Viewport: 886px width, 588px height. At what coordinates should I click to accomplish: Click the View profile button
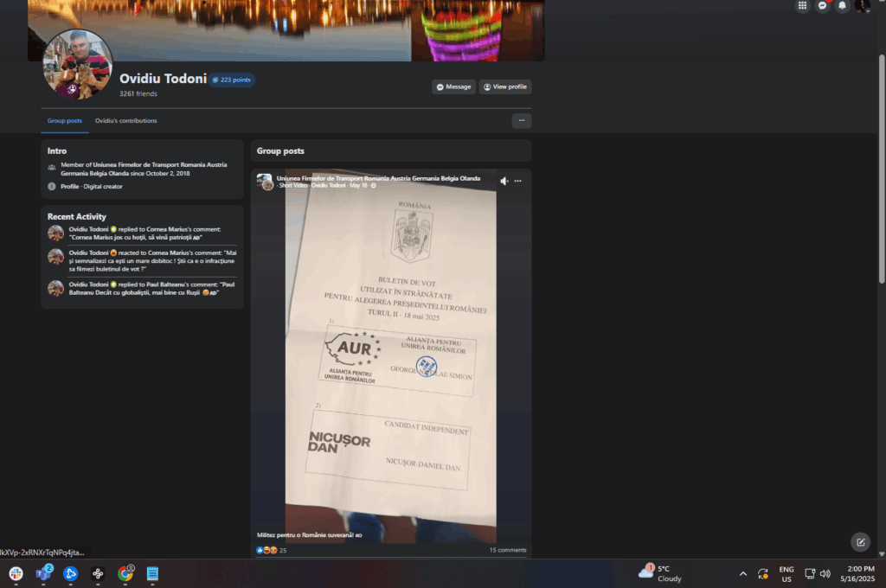click(x=505, y=87)
